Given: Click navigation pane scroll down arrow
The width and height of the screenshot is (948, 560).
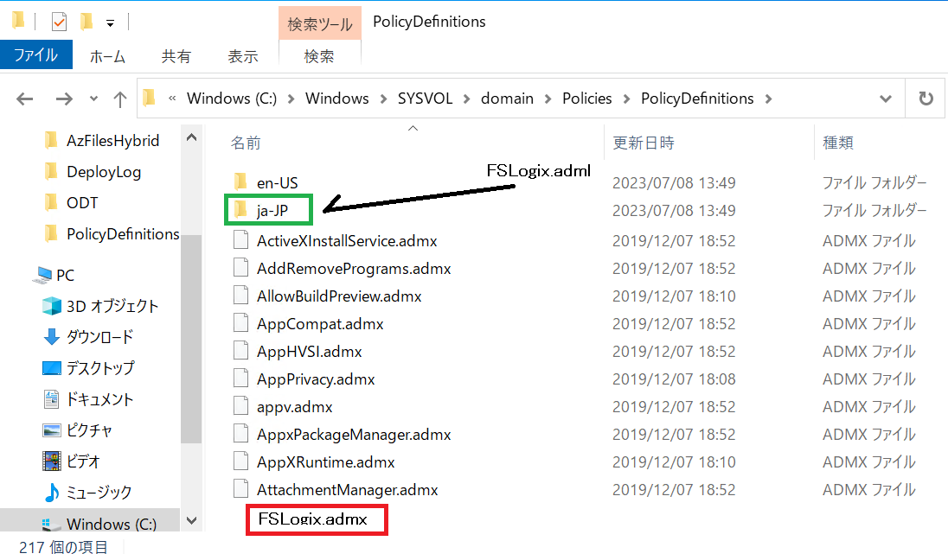Looking at the screenshot, I should [192, 520].
